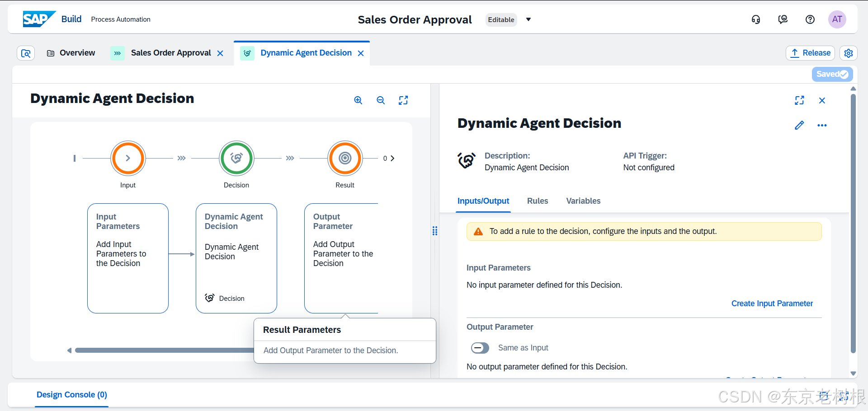Switch to the Inputs/Output tab
This screenshot has height=411, width=868.
483,201
